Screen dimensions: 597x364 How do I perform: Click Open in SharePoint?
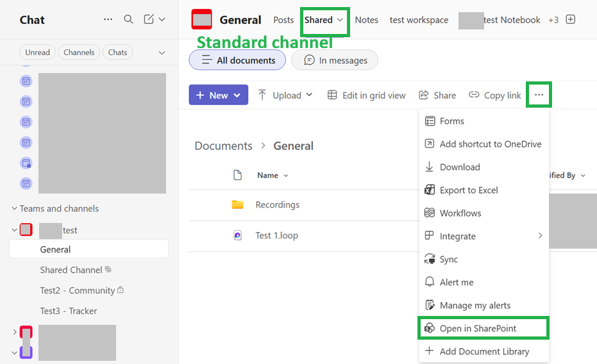coord(484,328)
